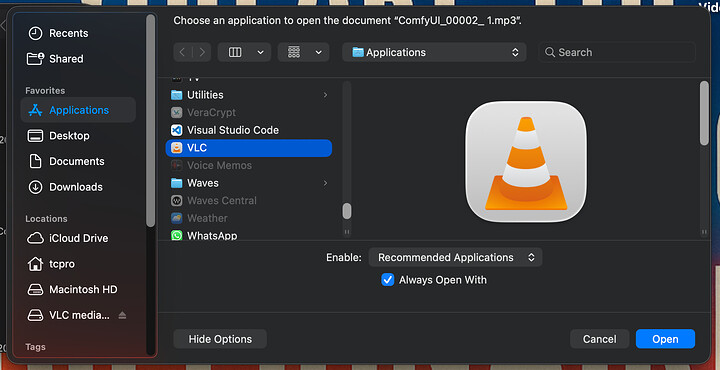Click the file list scrollbar thumb
720x370 pixels.
tap(347, 211)
